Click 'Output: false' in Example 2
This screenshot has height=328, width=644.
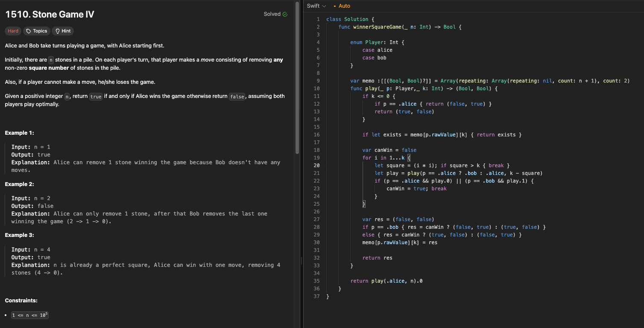coord(32,206)
